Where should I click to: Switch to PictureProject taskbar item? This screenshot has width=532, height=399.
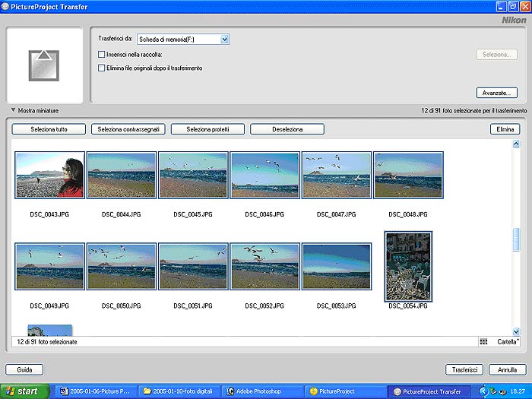click(x=345, y=391)
